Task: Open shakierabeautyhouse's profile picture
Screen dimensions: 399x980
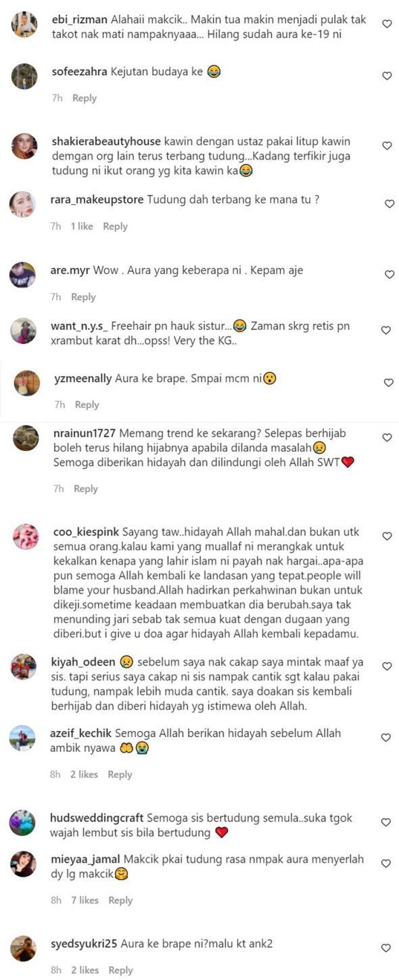Action: [24, 147]
